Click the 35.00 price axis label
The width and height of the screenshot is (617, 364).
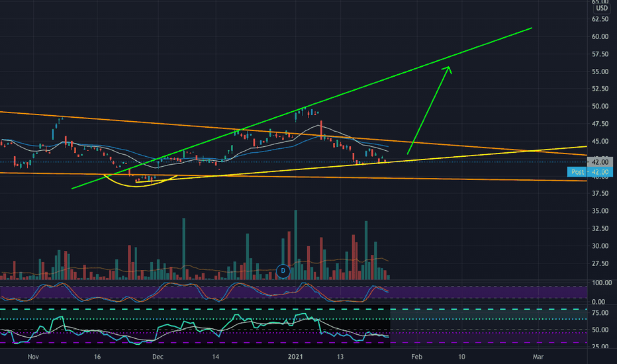(600, 211)
